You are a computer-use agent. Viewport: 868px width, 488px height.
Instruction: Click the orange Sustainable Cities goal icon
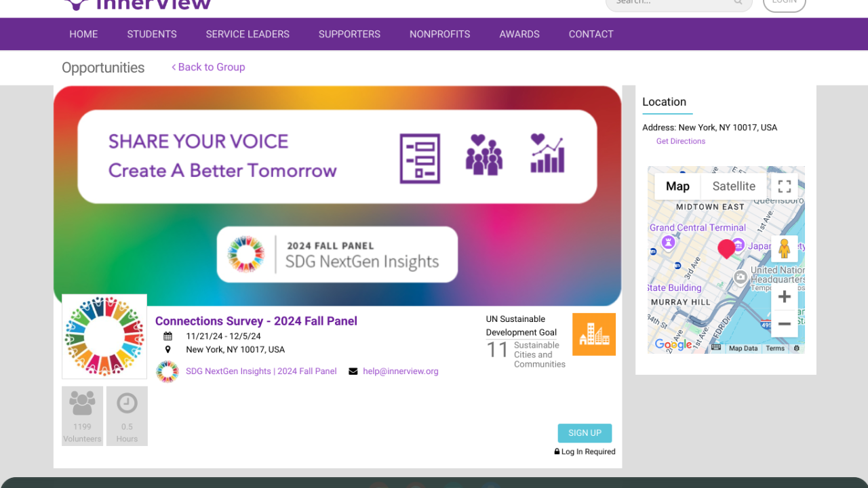point(594,334)
